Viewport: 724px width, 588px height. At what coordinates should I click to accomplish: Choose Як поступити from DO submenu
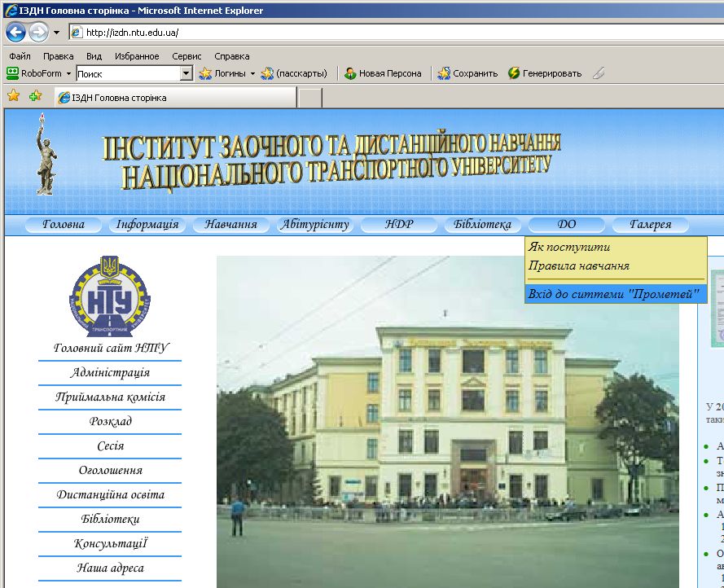coord(616,247)
